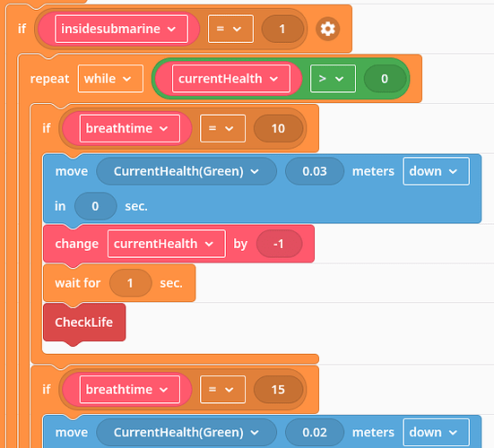Open breathtime dropdown in the equals 10 condition
494x448 pixels.
pyautogui.click(x=130, y=128)
